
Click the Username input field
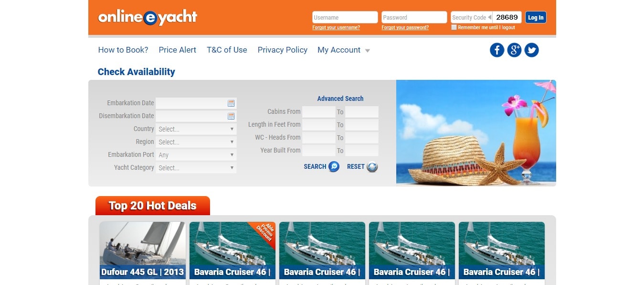pyautogui.click(x=345, y=18)
